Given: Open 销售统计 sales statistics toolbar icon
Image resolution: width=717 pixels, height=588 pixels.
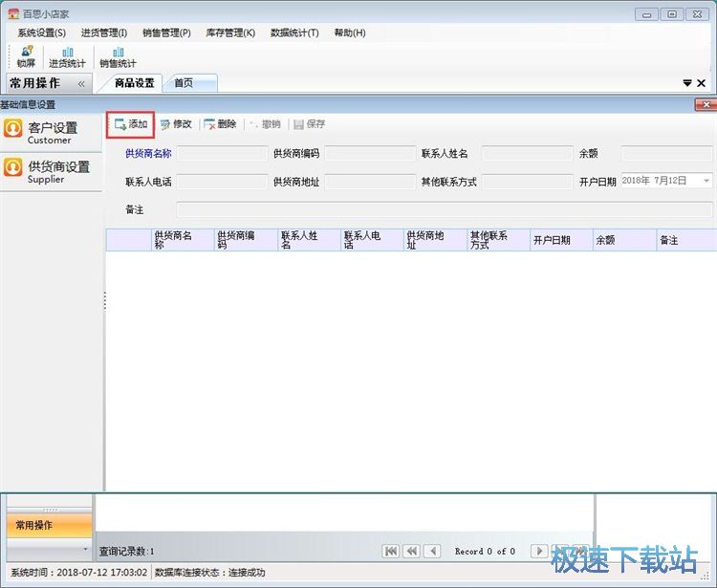Looking at the screenshot, I should (x=118, y=56).
